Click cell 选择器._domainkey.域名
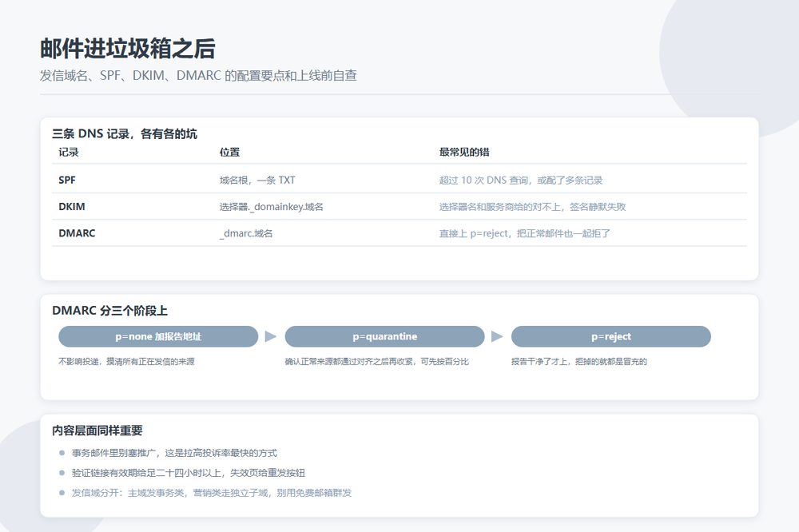The height and width of the screenshot is (532, 799). tap(271, 206)
